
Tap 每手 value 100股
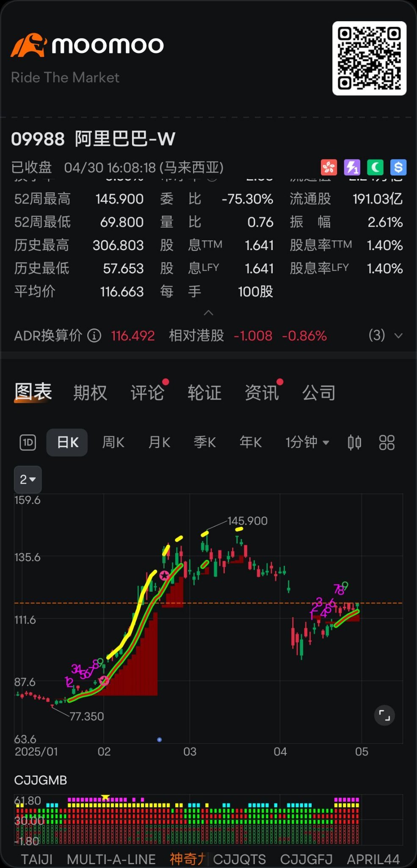[x=256, y=292]
